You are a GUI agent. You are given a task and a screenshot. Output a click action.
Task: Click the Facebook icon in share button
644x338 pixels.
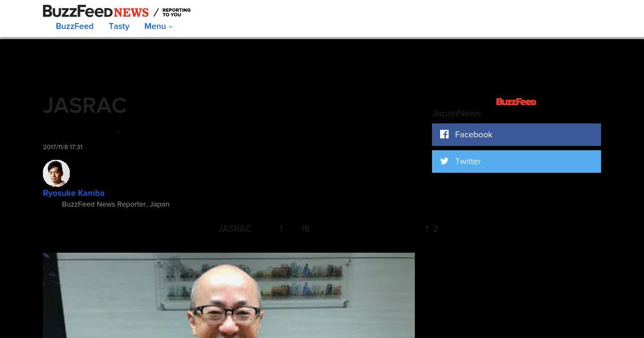[444, 134]
